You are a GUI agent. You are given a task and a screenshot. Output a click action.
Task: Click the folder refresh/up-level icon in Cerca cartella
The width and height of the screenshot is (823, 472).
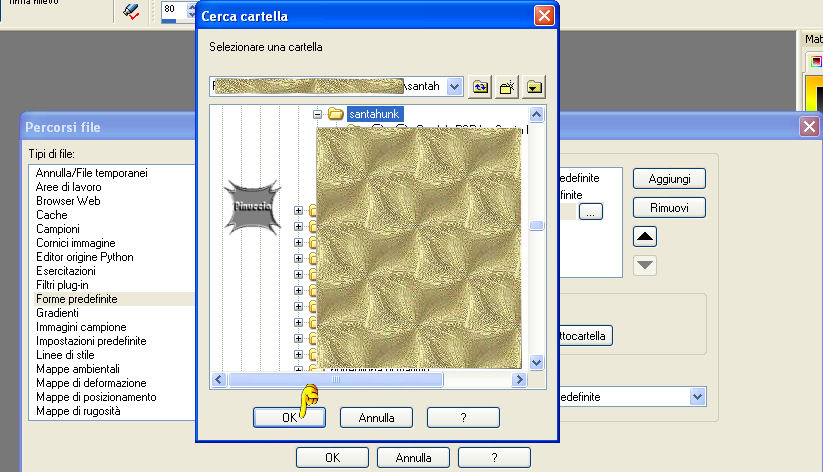480,87
